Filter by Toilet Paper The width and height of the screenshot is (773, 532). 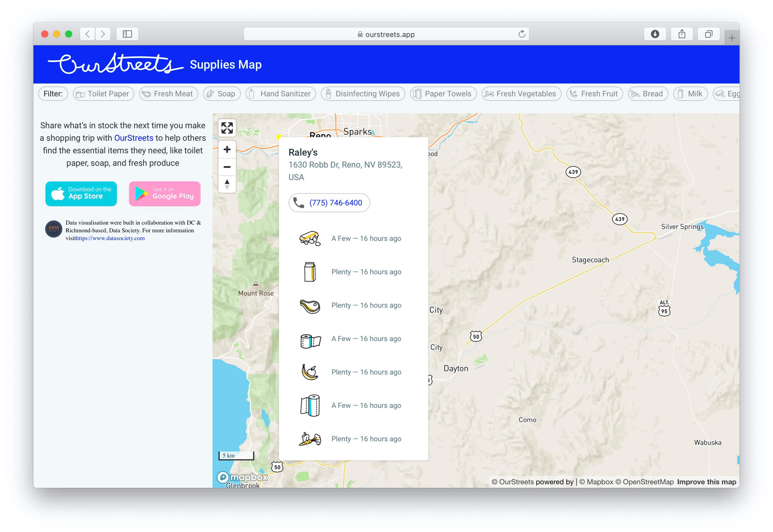click(x=104, y=94)
